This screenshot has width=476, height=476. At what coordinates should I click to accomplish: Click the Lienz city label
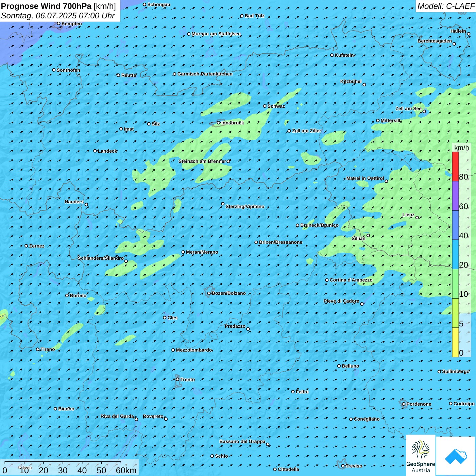click(408, 215)
